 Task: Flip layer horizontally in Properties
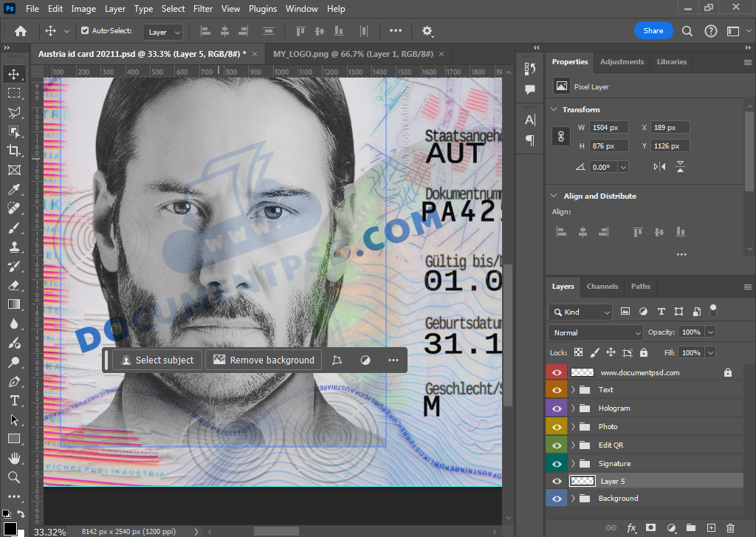659,167
